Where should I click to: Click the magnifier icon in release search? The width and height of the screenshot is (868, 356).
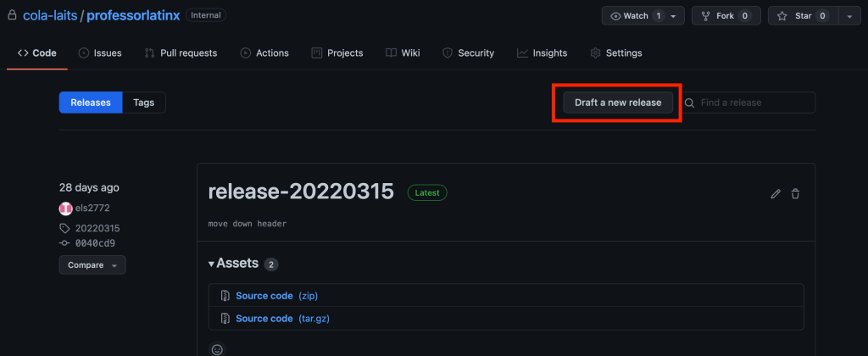point(689,103)
